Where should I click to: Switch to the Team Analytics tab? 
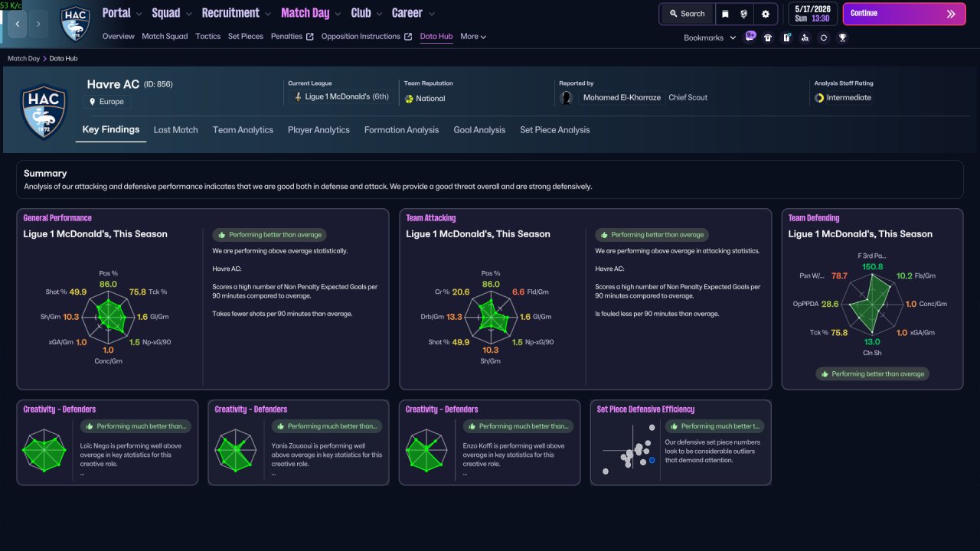point(243,130)
